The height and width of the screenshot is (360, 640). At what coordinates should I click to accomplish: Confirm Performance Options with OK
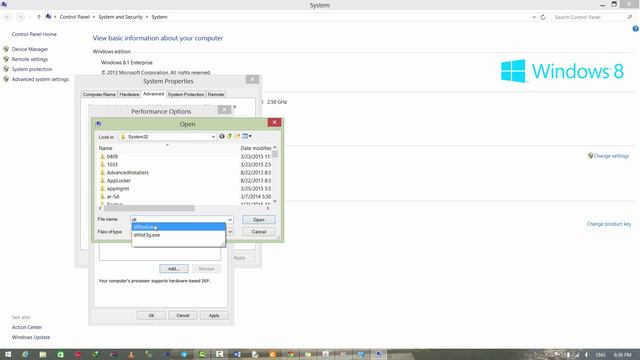click(151, 316)
